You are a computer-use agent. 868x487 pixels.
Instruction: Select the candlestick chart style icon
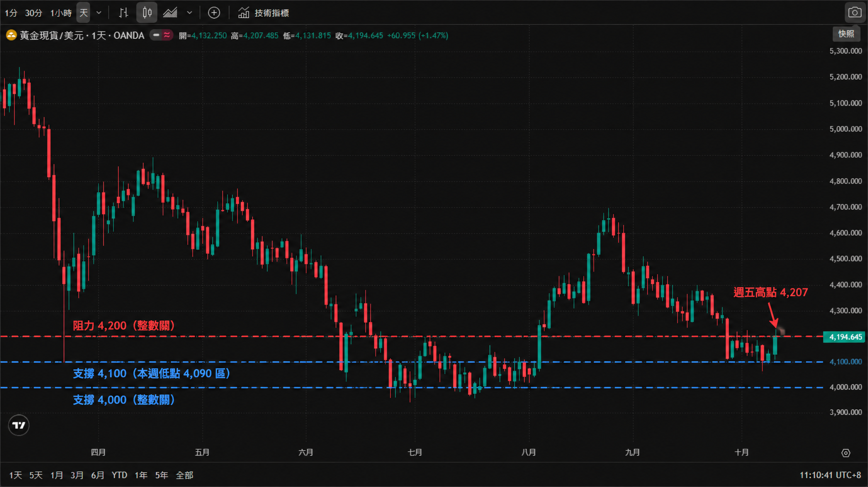tap(147, 13)
